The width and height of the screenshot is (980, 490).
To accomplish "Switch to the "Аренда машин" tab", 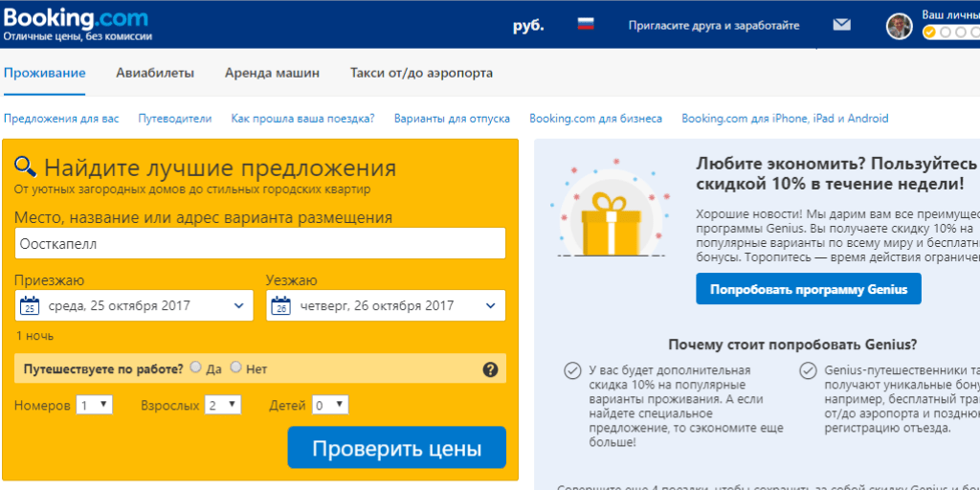I will click(272, 73).
